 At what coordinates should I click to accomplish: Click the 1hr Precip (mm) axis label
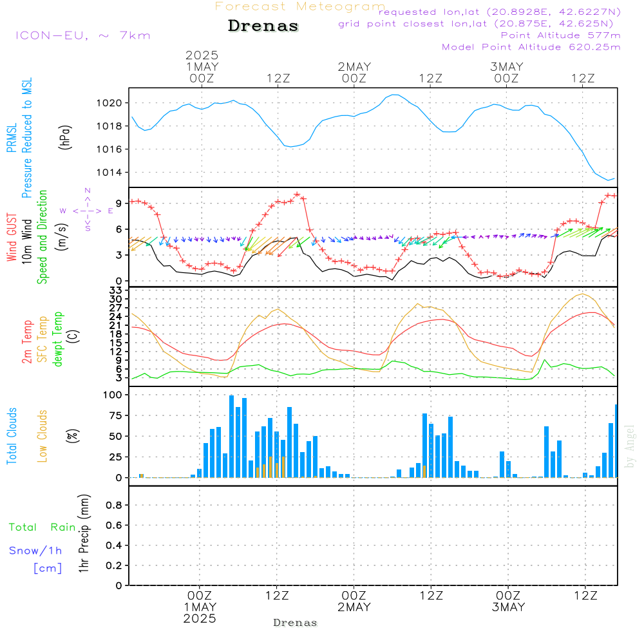tap(84, 533)
